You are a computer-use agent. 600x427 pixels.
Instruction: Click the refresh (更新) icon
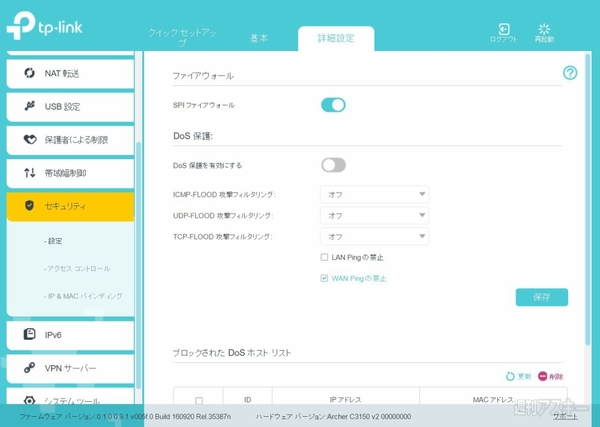point(510,376)
